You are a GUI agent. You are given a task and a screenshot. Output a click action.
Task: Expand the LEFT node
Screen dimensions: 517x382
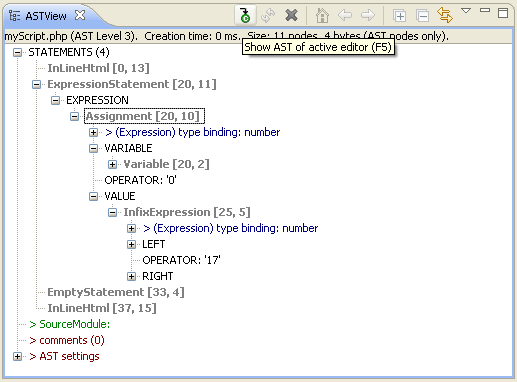point(131,244)
